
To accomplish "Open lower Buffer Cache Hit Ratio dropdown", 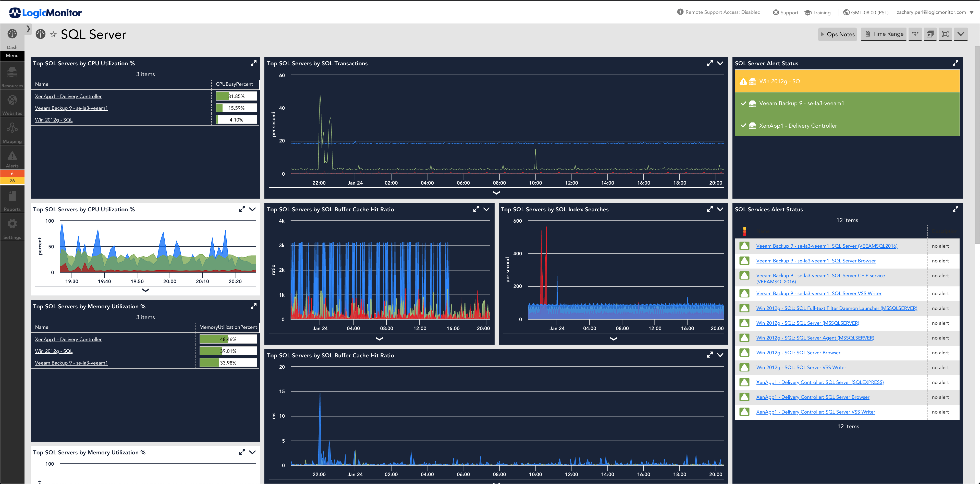I will [720, 355].
